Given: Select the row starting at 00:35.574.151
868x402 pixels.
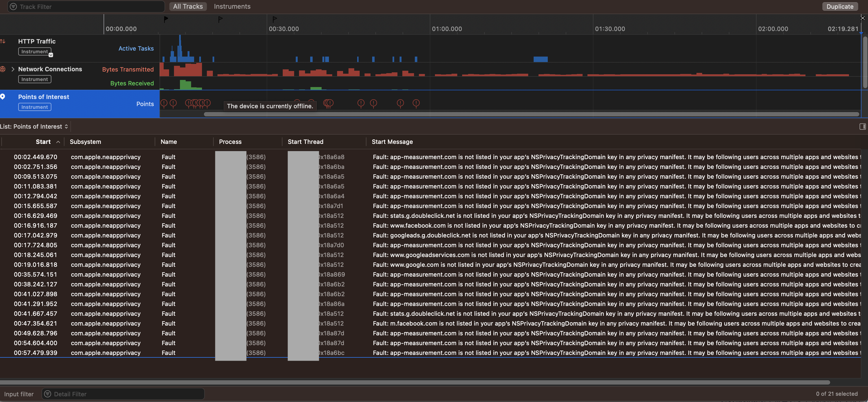Looking at the screenshot, I should coord(431,274).
